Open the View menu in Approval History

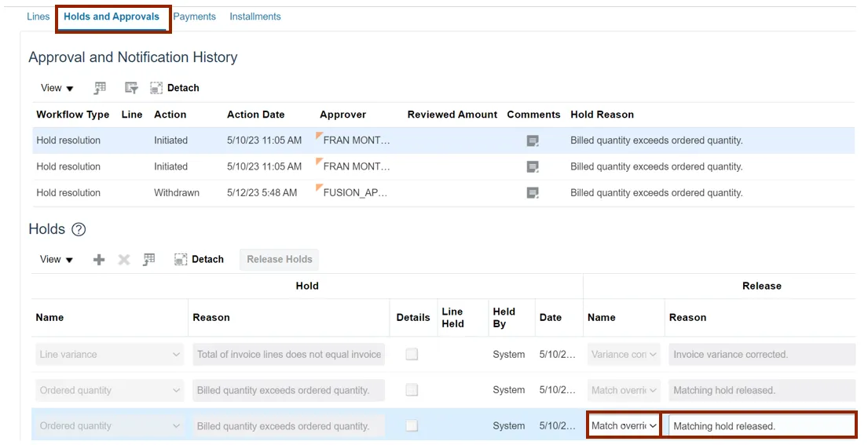click(x=57, y=89)
